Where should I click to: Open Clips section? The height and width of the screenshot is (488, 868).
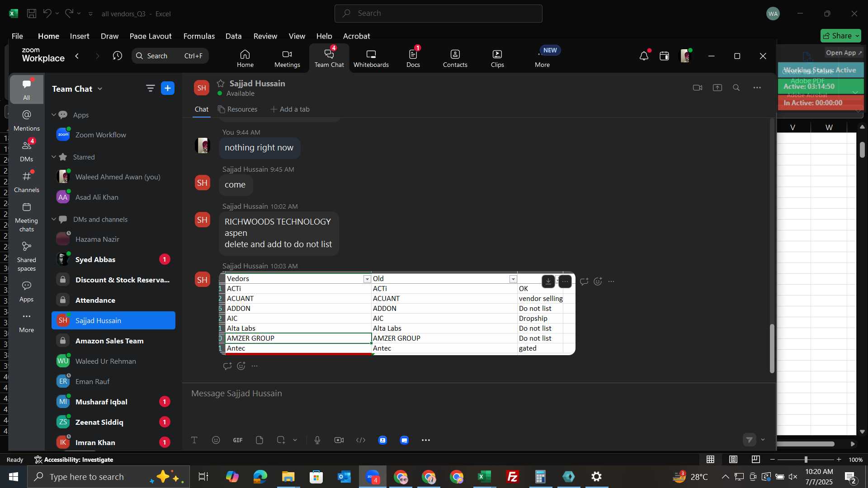click(x=497, y=58)
